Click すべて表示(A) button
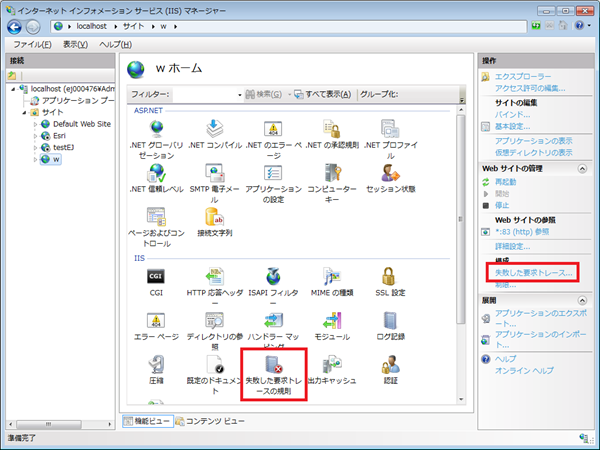 (x=323, y=95)
